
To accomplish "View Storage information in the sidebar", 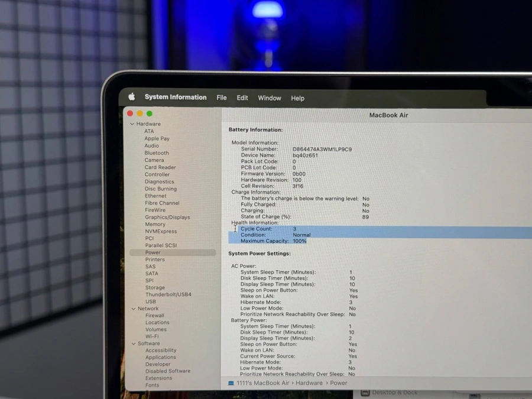I will tap(155, 287).
